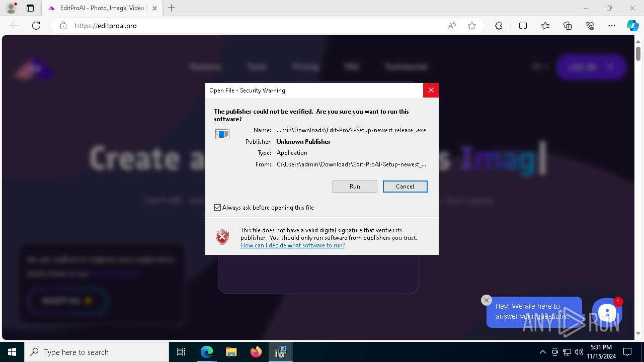Click Run in the security warning
The height and width of the screenshot is (362, 644).
tap(355, 187)
